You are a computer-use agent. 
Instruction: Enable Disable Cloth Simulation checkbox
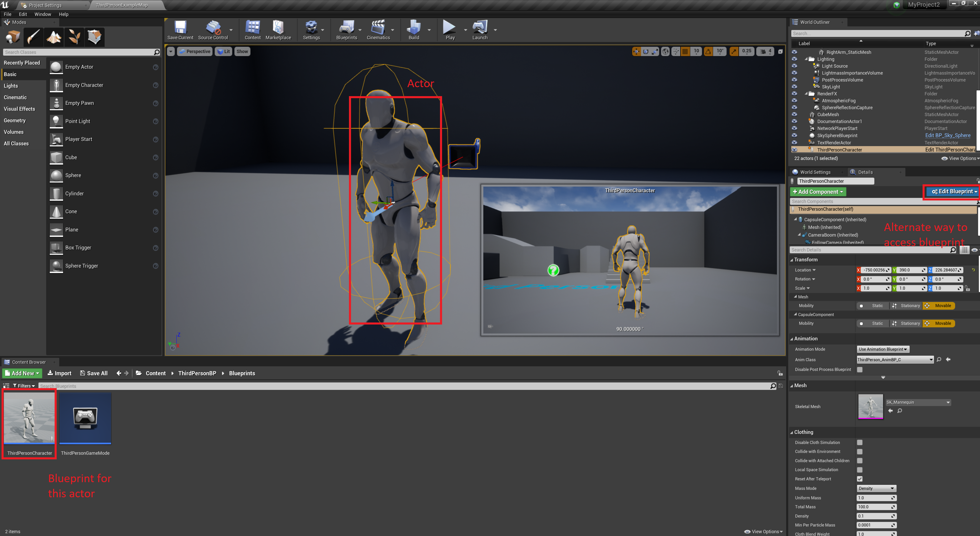point(860,442)
